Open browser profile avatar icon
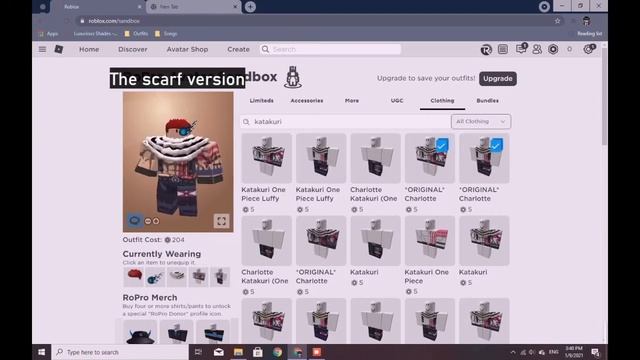The width and height of the screenshot is (640, 360). point(587,21)
